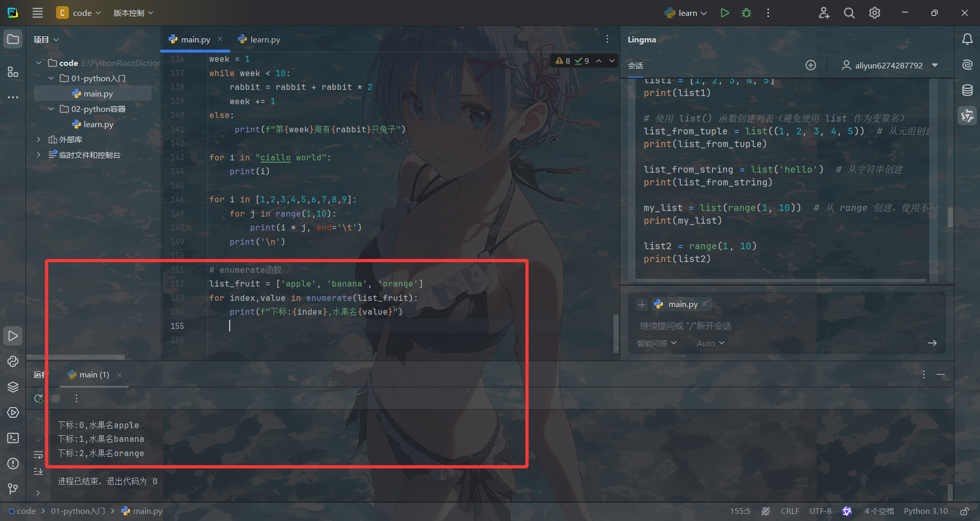Viewport: 980px width, 521px height.
Task: Start a new Lingma chat session
Action: click(811, 65)
